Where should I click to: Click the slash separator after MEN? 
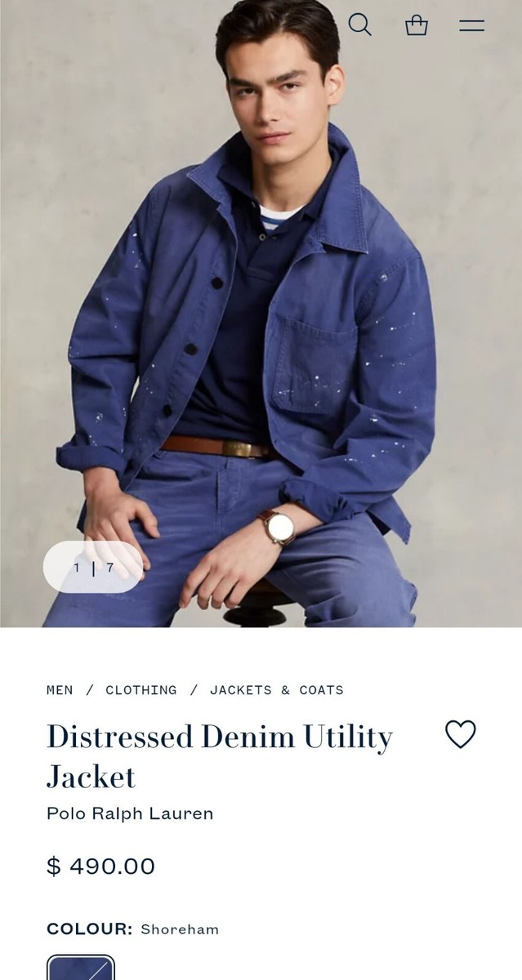coord(90,690)
